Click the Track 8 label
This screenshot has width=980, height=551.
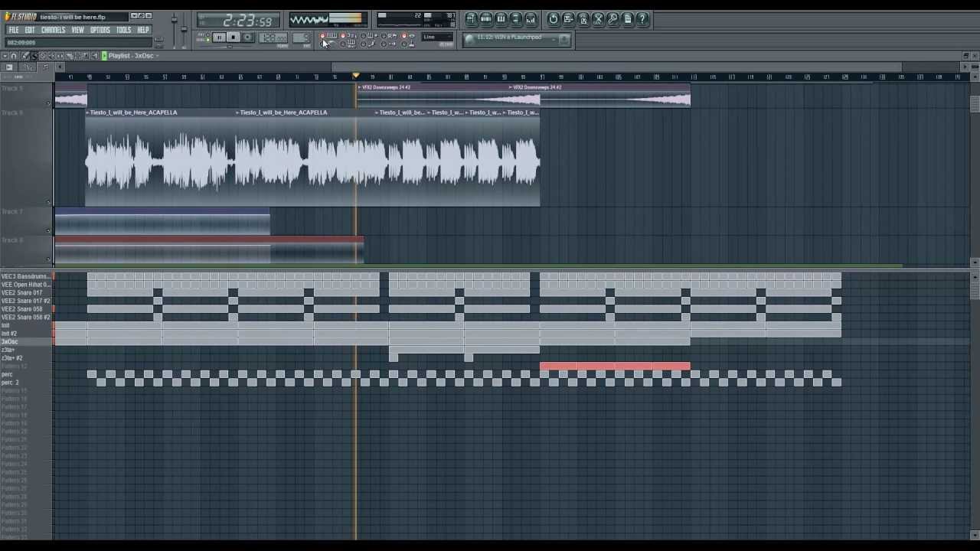click(12, 240)
